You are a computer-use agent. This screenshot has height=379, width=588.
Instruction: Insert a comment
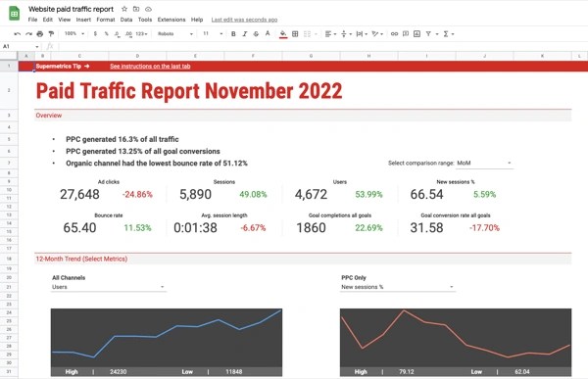click(406, 33)
